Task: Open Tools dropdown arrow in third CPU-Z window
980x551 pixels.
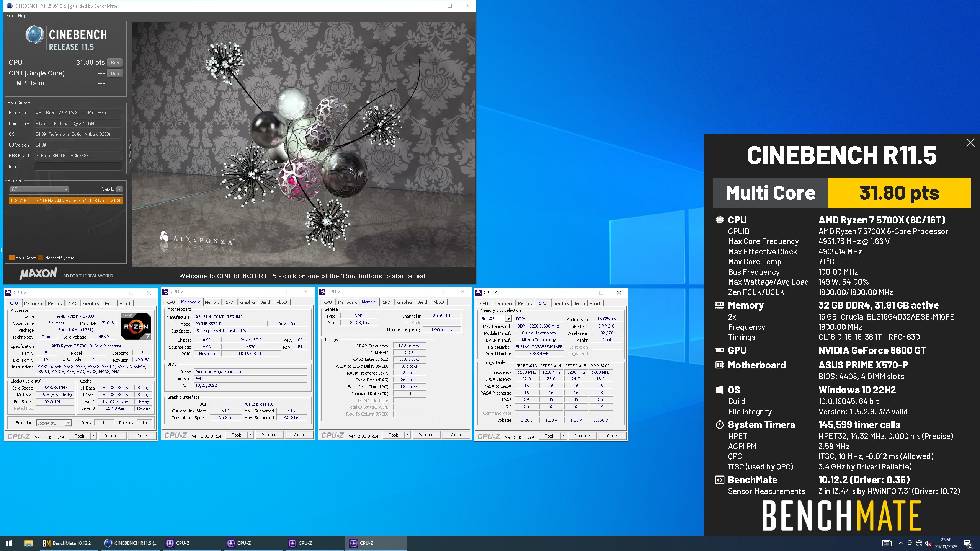Action: click(407, 435)
